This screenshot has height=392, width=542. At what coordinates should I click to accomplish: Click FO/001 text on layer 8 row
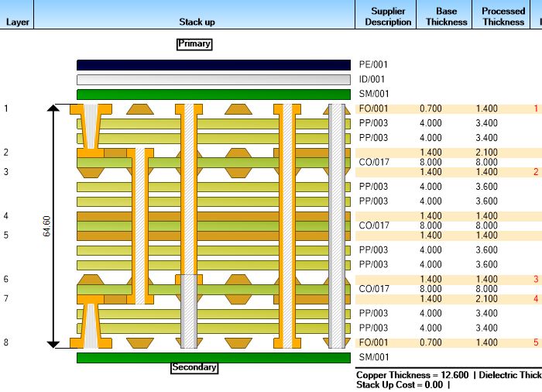[374, 342]
